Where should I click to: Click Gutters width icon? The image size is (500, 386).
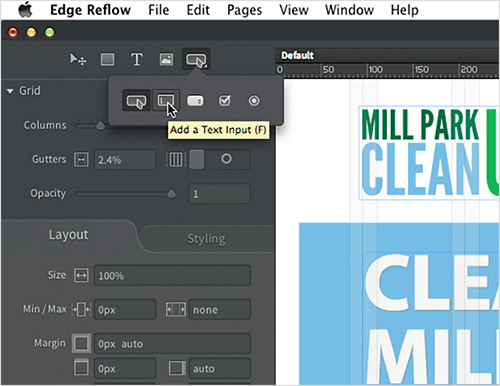(x=81, y=159)
